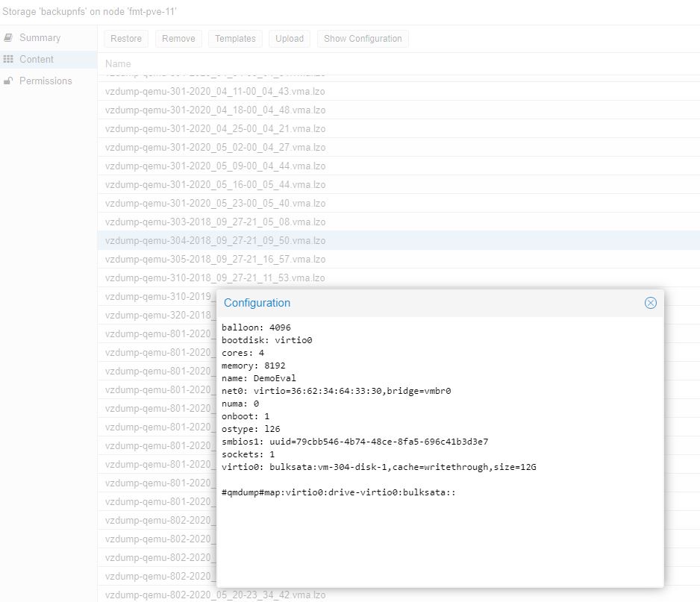
Task: Click the smbios1 uuid line in configuration
Action: [354, 442]
